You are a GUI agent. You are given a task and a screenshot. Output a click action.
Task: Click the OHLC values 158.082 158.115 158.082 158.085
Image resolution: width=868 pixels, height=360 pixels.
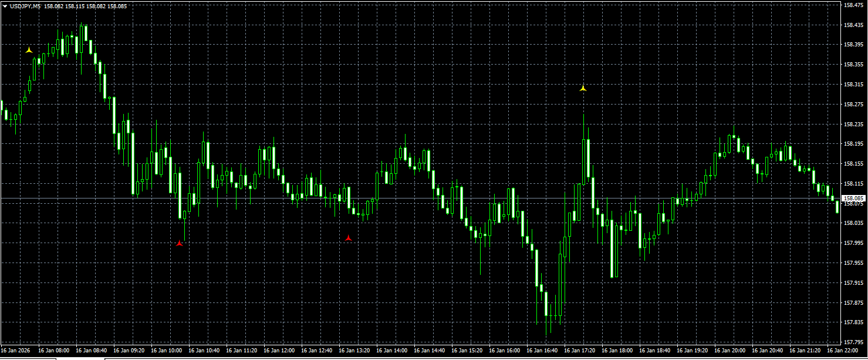85,6
